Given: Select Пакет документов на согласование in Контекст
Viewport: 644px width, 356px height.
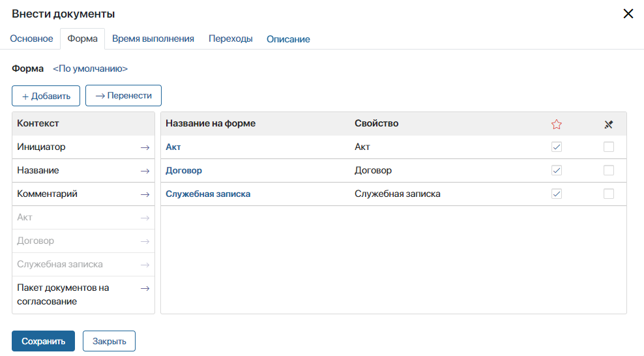Looking at the screenshot, I should (x=83, y=295).
